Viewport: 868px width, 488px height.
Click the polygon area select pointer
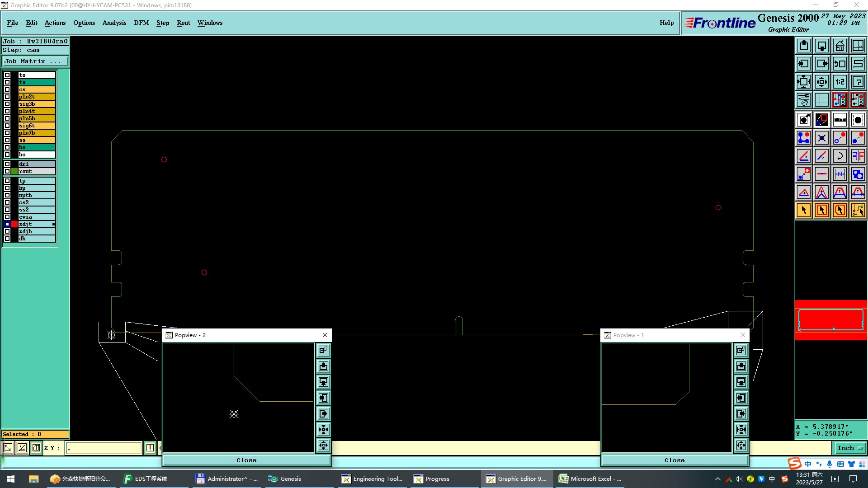pyautogui.click(x=840, y=210)
